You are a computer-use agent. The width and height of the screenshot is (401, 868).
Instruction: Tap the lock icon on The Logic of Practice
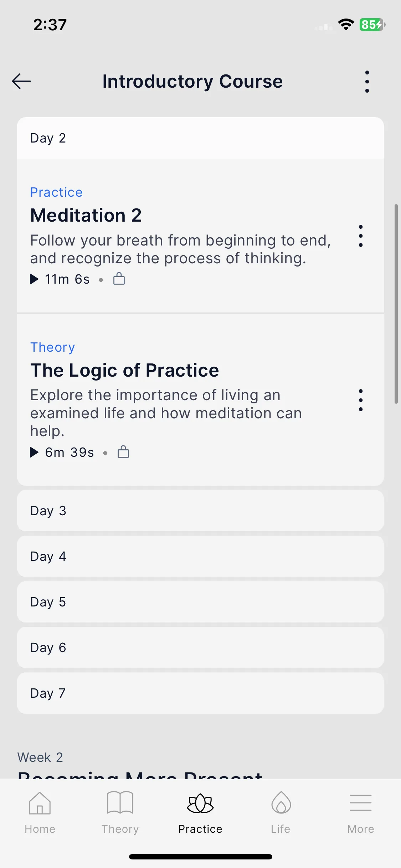[123, 452]
